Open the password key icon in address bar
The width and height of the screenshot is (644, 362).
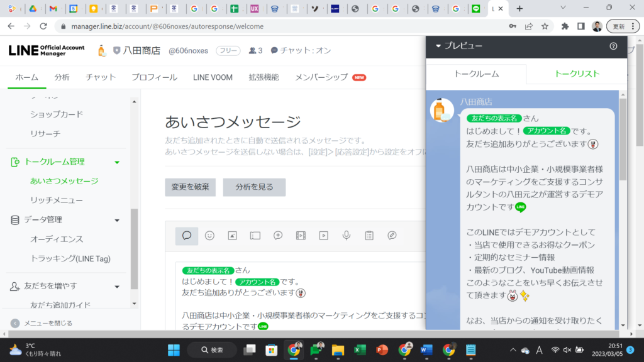point(513,26)
